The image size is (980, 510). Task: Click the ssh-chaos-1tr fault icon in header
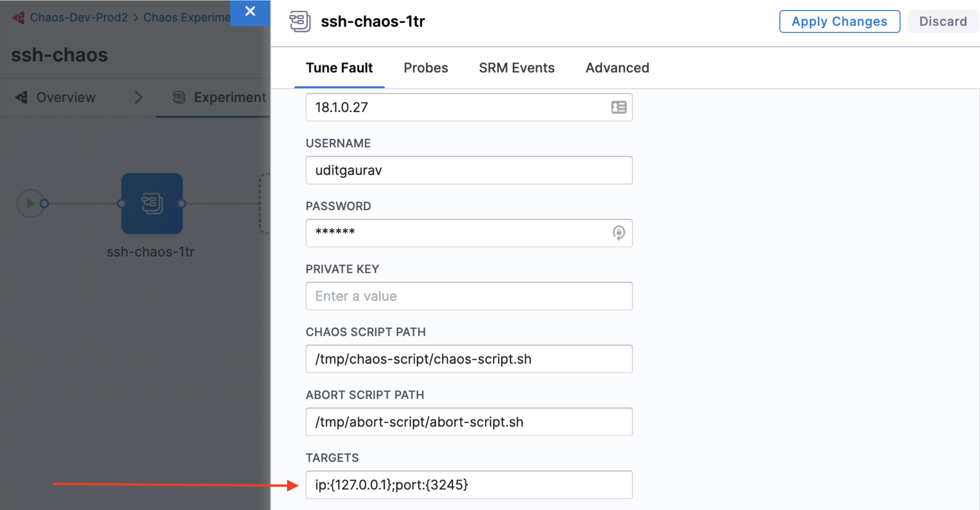coord(300,21)
